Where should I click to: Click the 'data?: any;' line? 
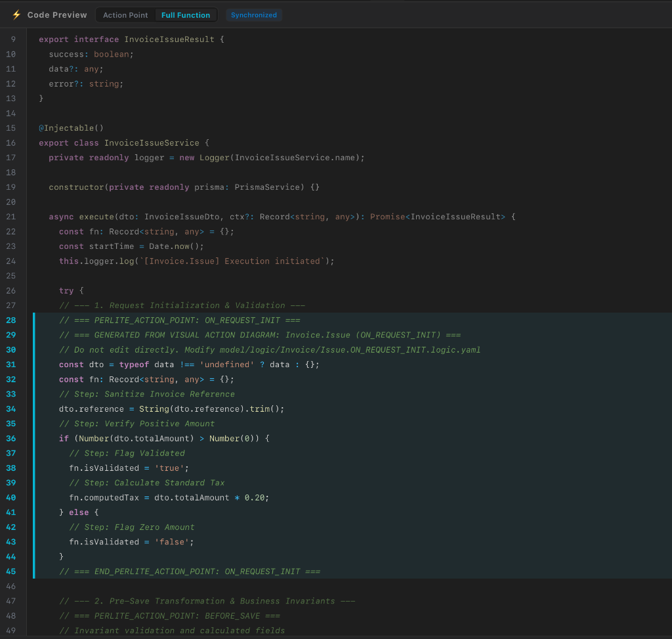[x=76, y=69]
